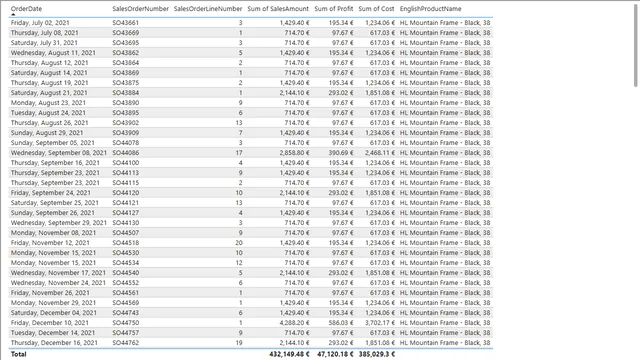Sort by SalesOrderNumber column header

coord(140,9)
